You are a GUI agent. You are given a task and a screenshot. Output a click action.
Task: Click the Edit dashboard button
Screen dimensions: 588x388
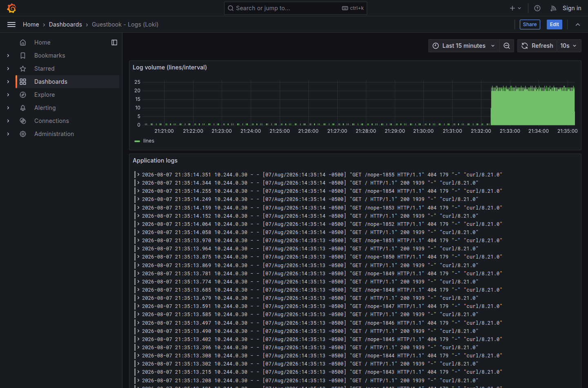[x=555, y=25]
